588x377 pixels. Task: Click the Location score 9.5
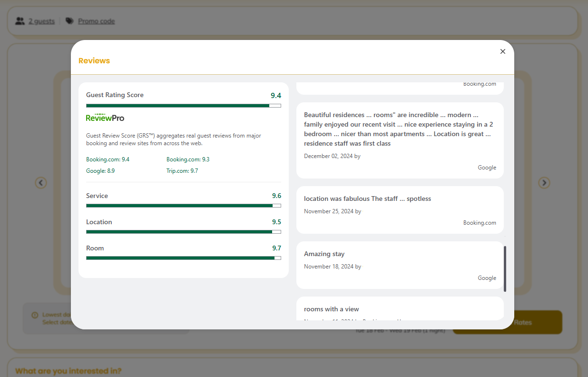coord(276,222)
